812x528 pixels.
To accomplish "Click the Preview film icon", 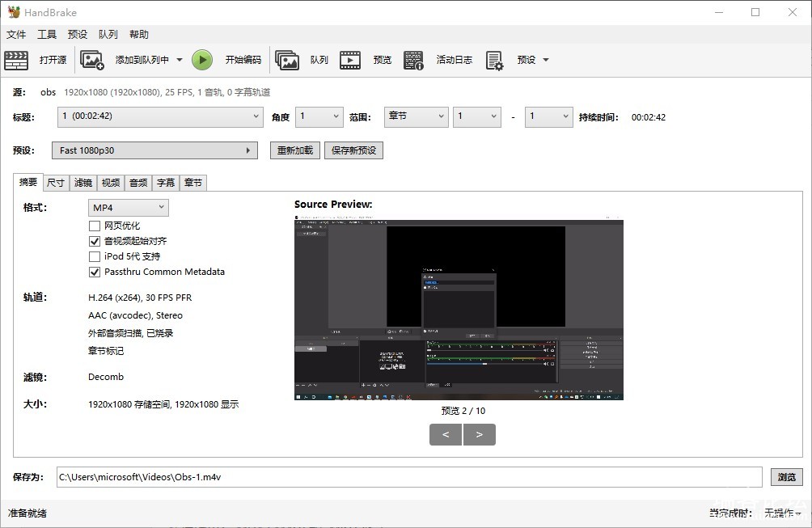I will (350, 60).
